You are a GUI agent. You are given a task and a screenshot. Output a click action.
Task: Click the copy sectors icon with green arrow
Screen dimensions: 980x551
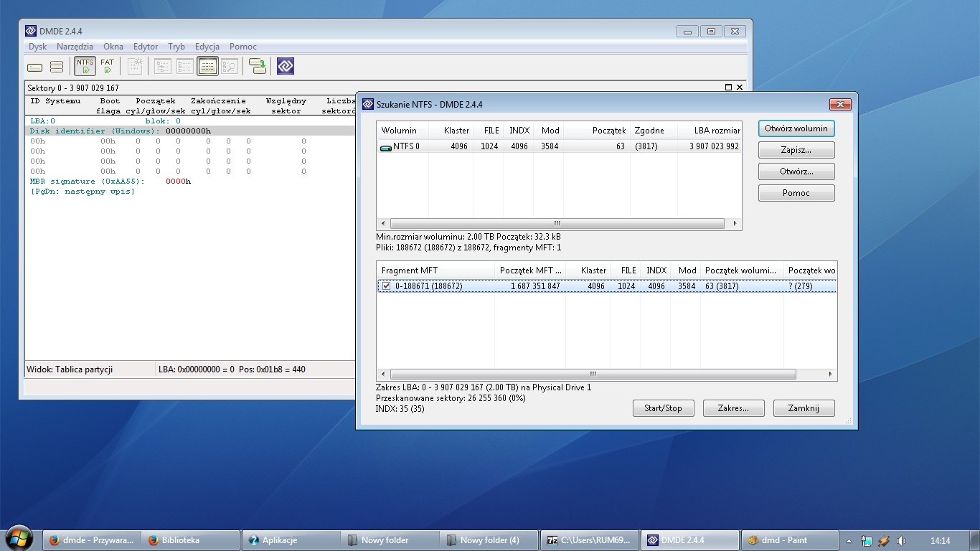tap(258, 66)
